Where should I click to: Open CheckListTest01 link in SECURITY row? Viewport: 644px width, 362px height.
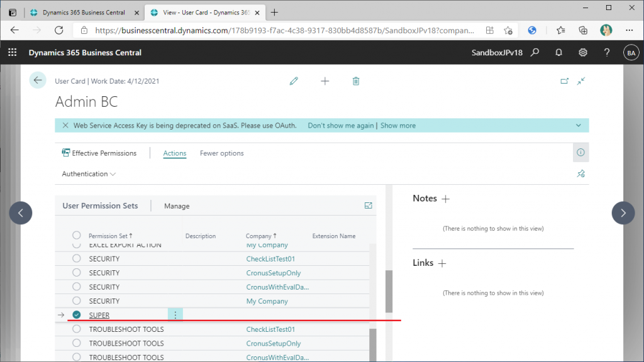(x=270, y=259)
